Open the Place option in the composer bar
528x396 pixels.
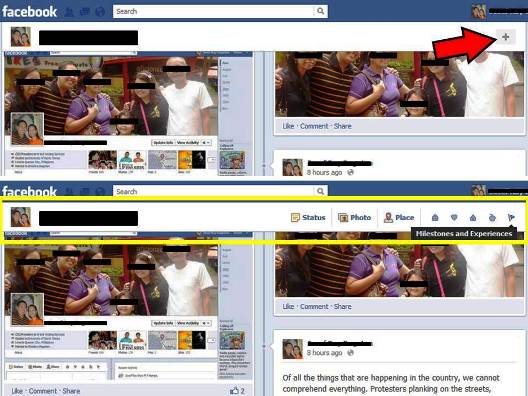(399, 218)
